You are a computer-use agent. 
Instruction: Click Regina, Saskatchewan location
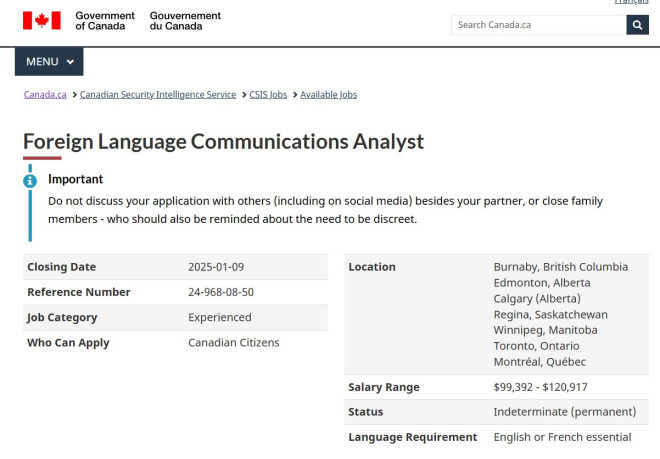tap(551, 315)
